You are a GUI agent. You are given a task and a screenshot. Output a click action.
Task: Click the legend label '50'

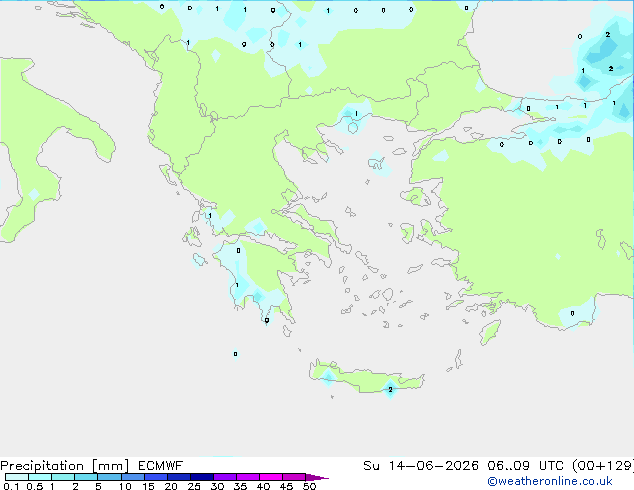pos(309,486)
